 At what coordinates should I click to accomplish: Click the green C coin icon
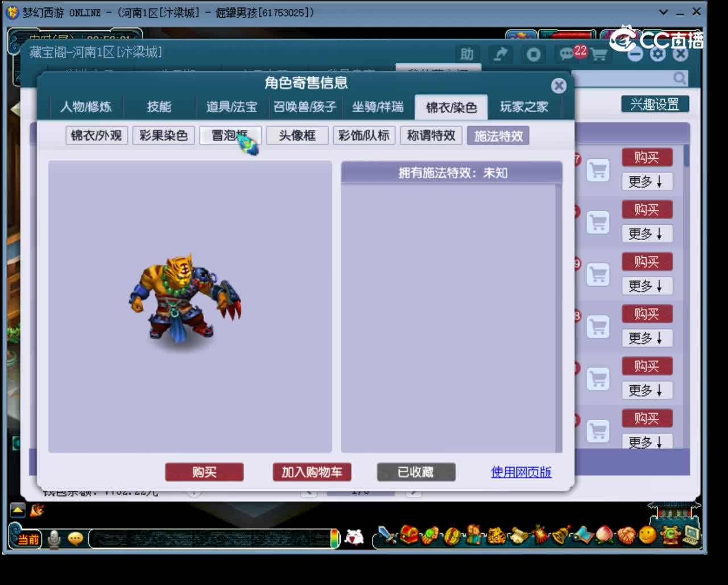(669, 535)
